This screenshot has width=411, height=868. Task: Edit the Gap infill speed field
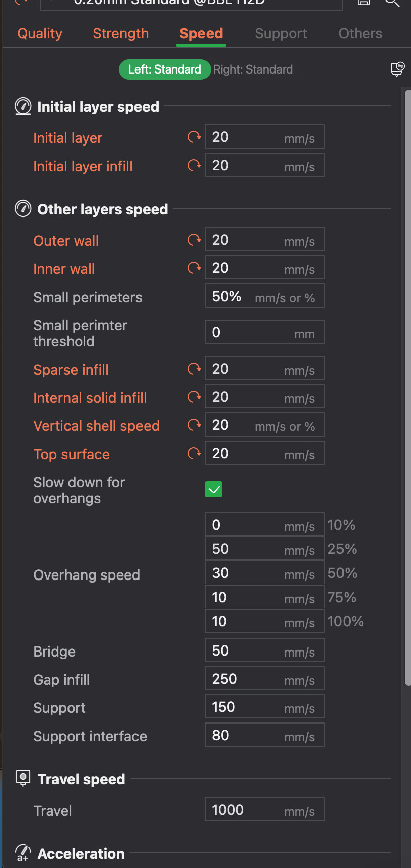pyautogui.click(x=264, y=678)
